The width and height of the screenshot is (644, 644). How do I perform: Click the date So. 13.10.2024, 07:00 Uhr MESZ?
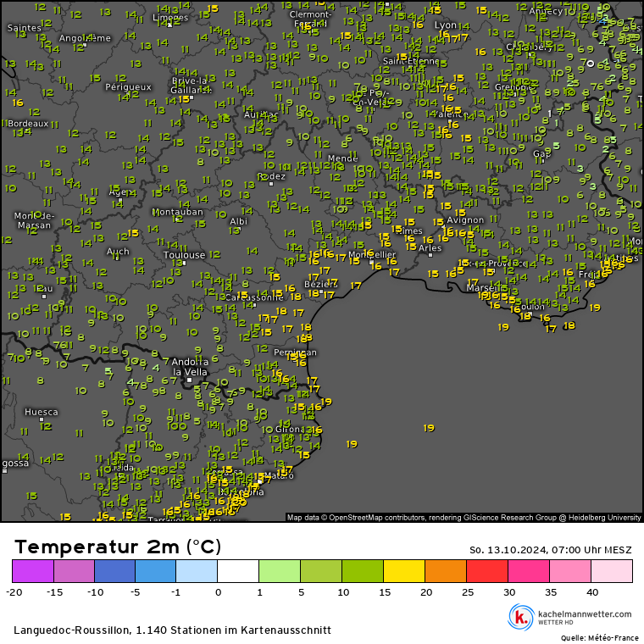(550, 550)
